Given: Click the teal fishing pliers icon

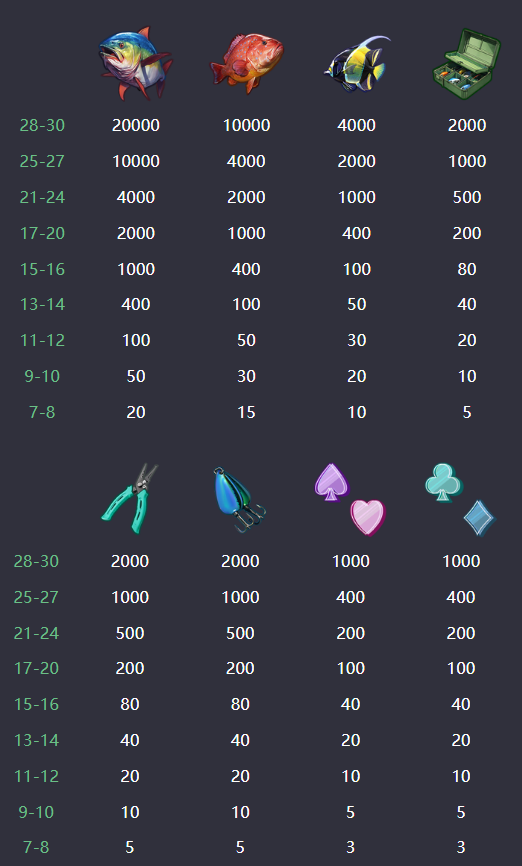Looking at the screenshot, I should tap(129, 499).
